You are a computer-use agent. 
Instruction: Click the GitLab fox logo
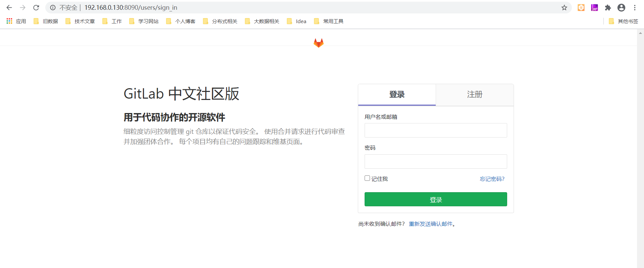tap(318, 43)
